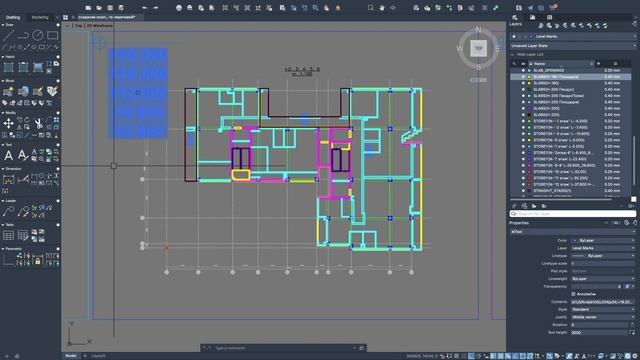
Task: Select the large Text tool
Action: click(8, 155)
